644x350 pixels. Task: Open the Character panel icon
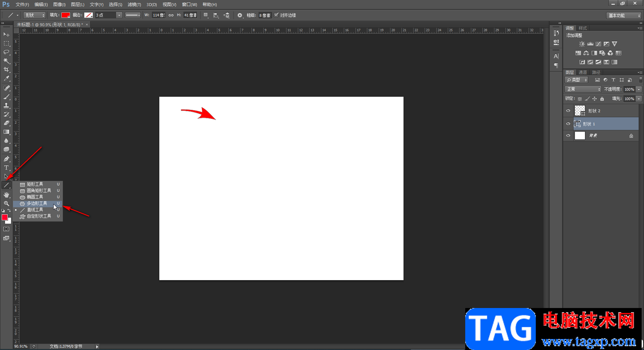[556, 56]
